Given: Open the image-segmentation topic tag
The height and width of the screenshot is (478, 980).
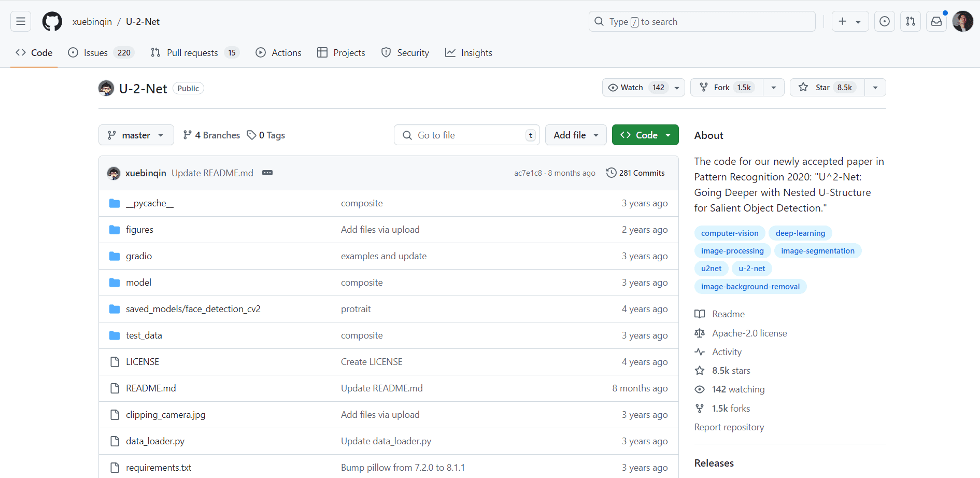Looking at the screenshot, I should [817, 250].
